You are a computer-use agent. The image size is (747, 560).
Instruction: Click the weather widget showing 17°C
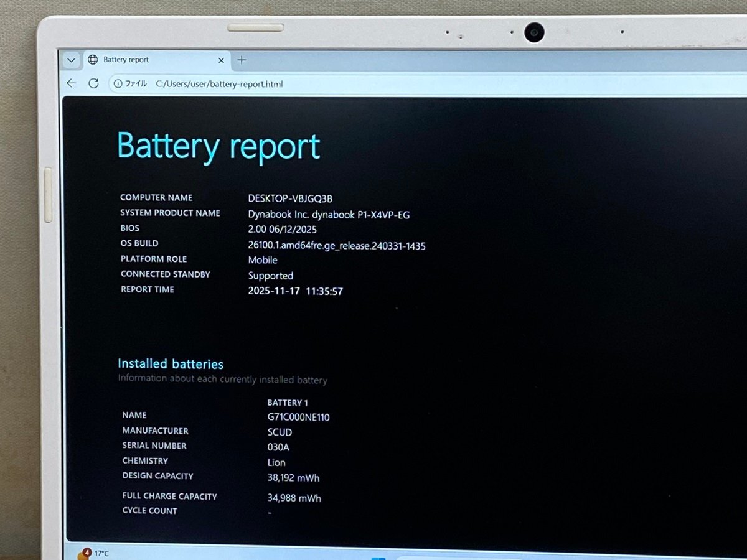[93, 553]
